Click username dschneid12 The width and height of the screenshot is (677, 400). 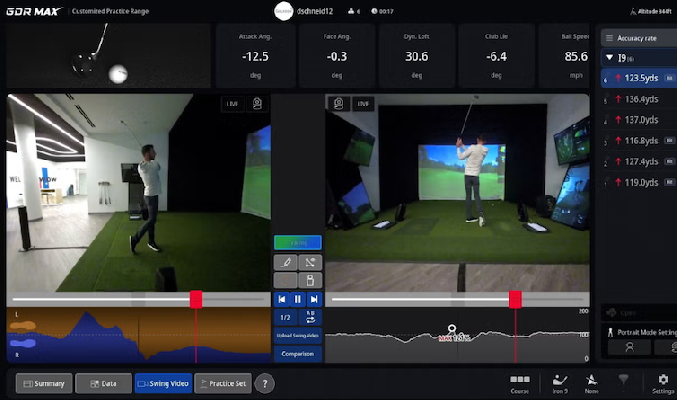tap(315, 11)
